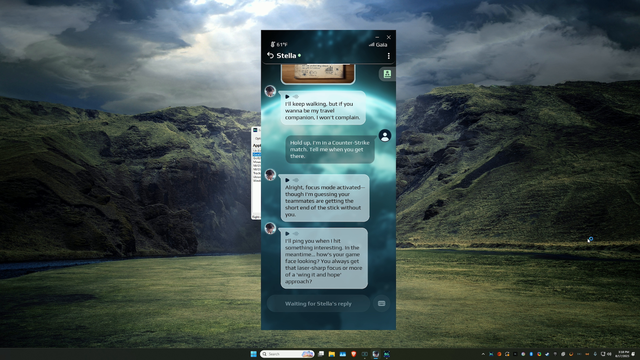Click the waveform icon in the "laser-sharp focus" message
Screen dimensions: 640x360
click(296, 234)
